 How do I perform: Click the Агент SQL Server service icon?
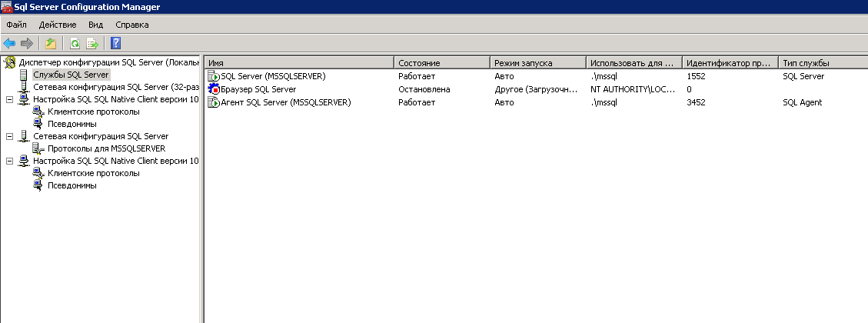point(213,102)
